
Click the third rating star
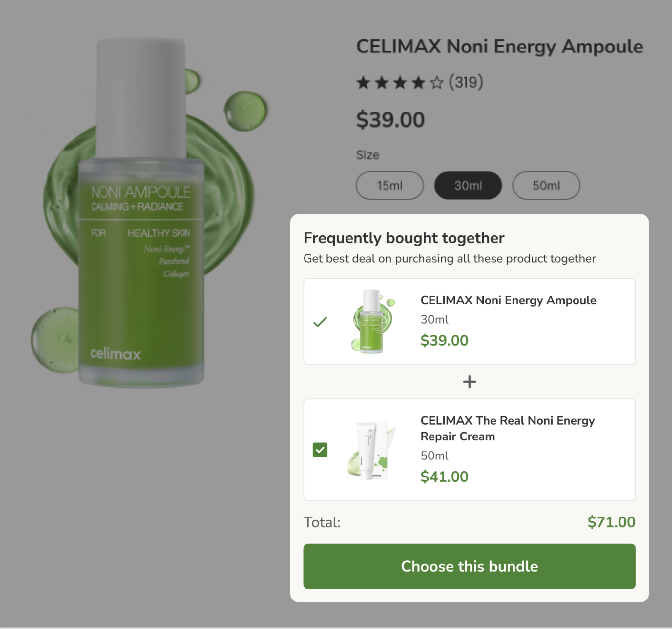click(400, 82)
